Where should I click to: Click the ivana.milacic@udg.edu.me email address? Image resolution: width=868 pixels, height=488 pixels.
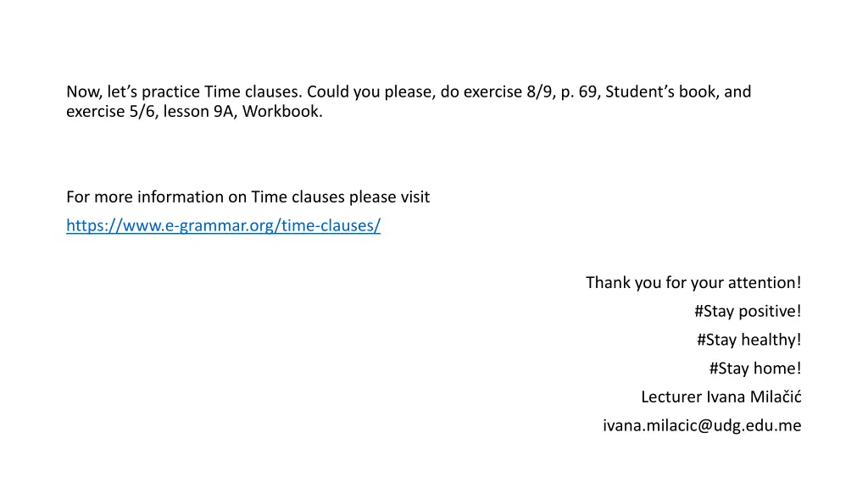[701, 426]
